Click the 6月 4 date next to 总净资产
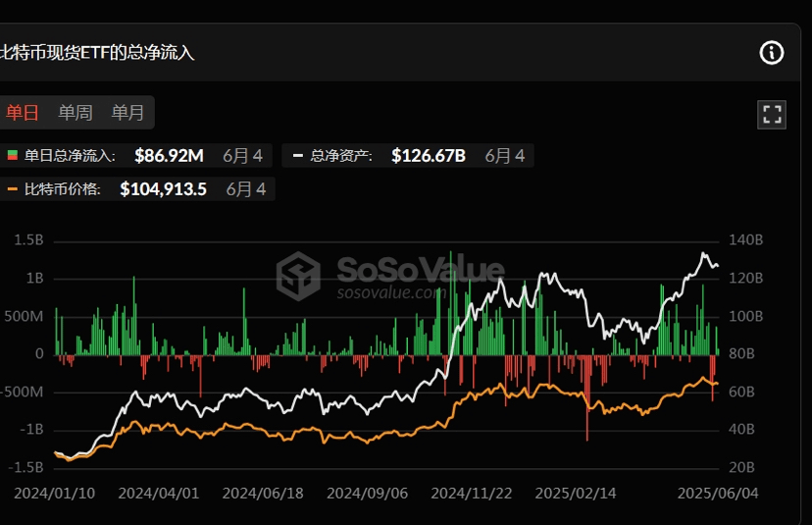The height and width of the screenshot is (525, 812). point(505,155)
